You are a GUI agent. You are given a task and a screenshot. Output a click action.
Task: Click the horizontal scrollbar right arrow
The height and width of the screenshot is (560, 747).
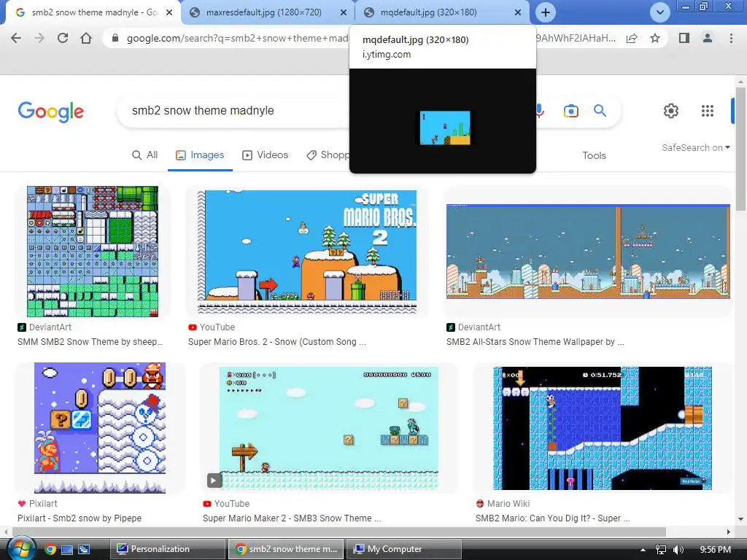point(729,532)
